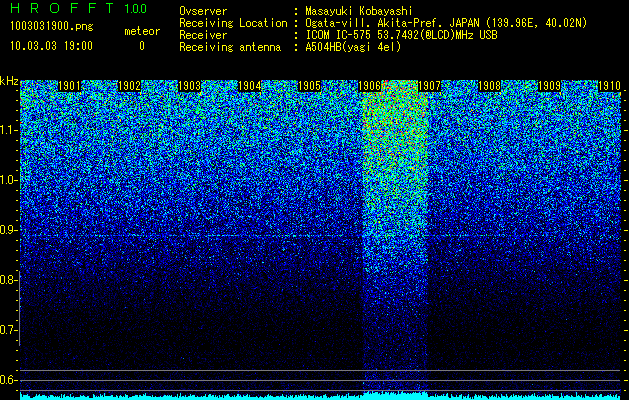Click the 1902 time marker
Viewport: 629px width, 400px height.
[x=129, y=86]
